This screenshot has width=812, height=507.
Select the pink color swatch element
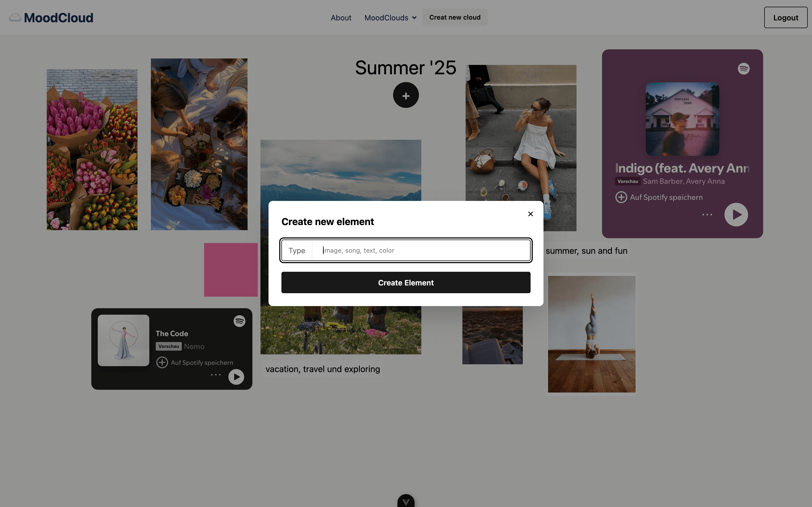[x=231, y=270]
